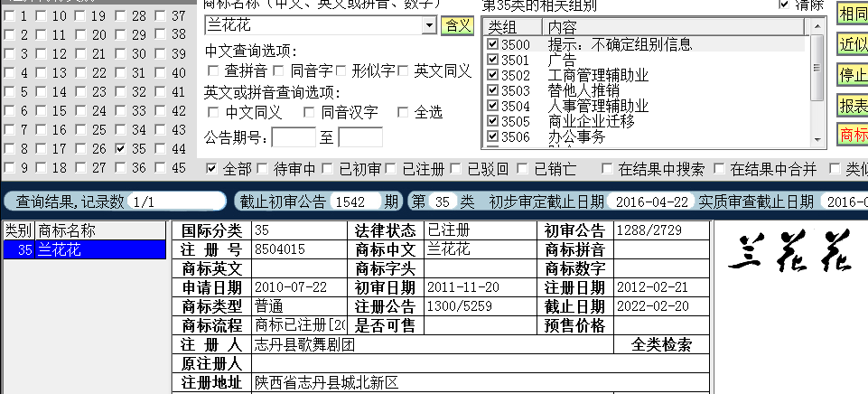This screenshot has height=394, width=868.
Task: Uncheck group 3501 广告
Action: [x=492, y=60]
